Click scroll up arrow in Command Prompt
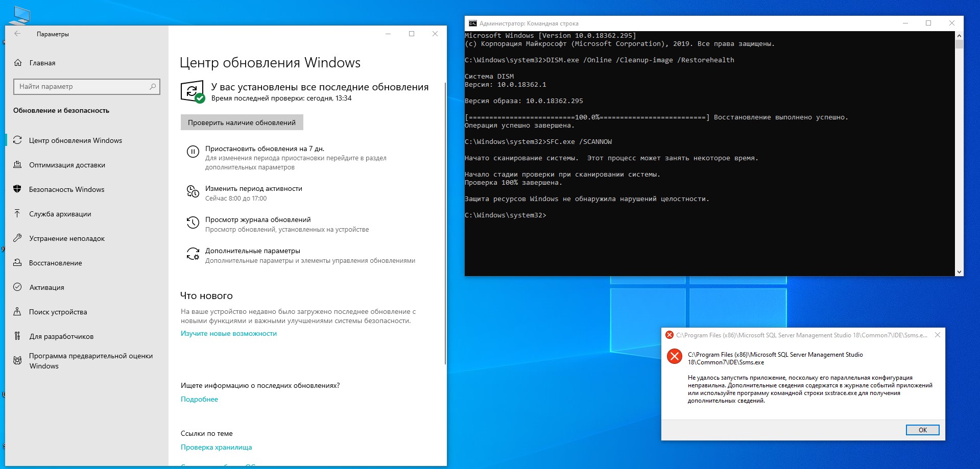 959,36
